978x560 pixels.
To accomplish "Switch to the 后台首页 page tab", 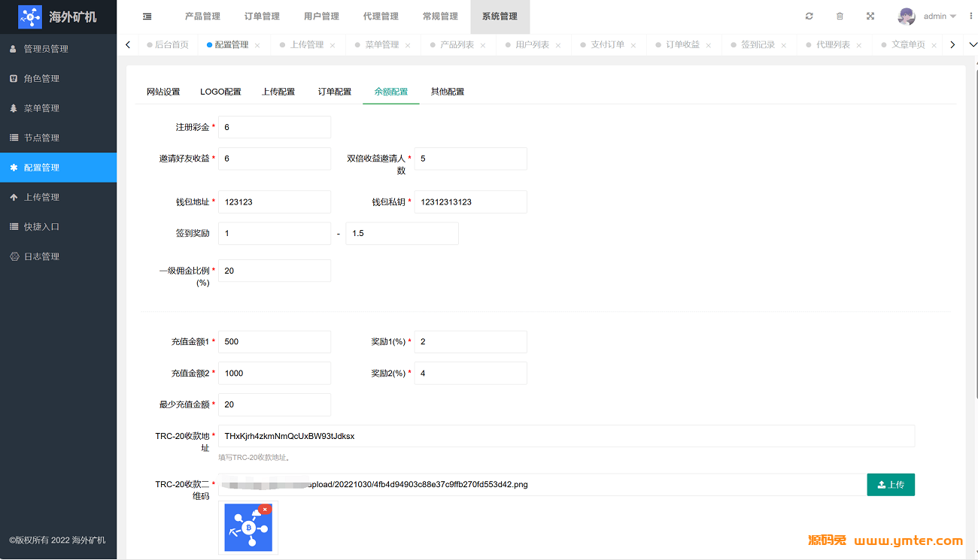I will 167,44.
